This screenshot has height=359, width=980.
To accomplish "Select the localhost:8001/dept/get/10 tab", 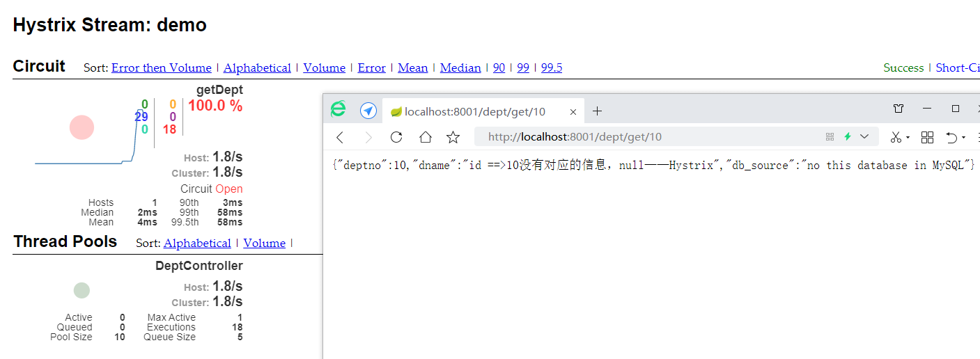I will 474,111.
